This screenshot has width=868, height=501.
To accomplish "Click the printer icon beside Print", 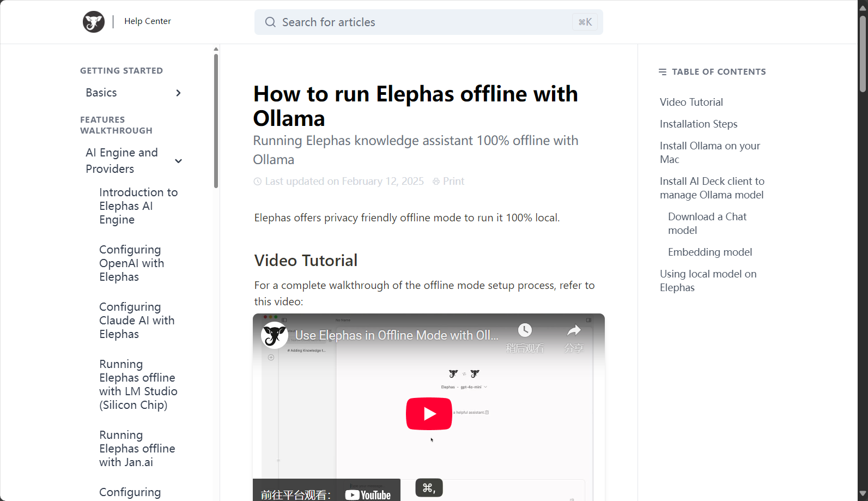I will tap(436, 182).
